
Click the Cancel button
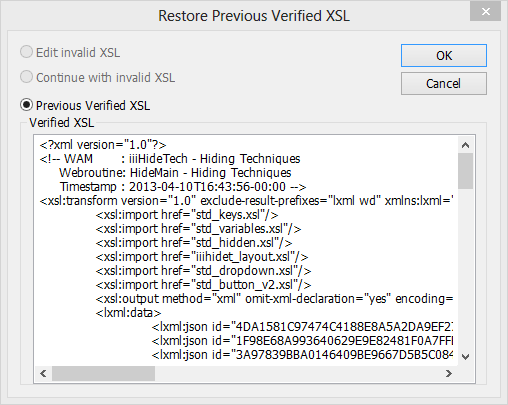point(444,83)
